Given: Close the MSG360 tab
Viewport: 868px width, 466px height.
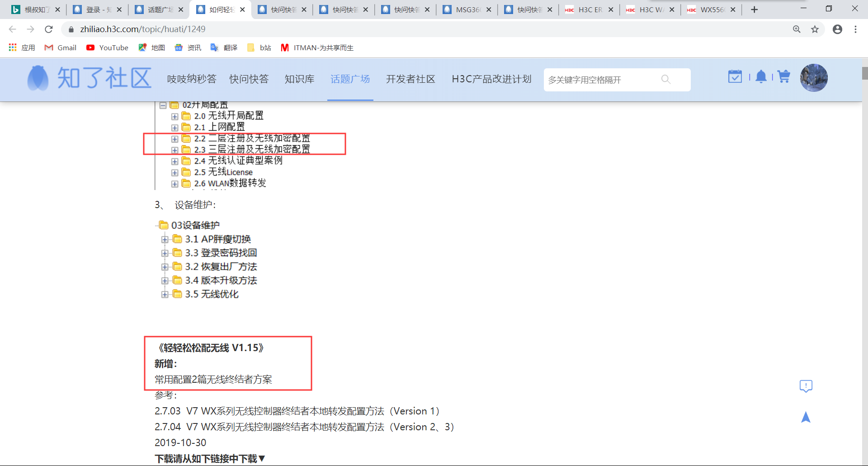Looking at the screenshot, I should [x=489, y=10].
